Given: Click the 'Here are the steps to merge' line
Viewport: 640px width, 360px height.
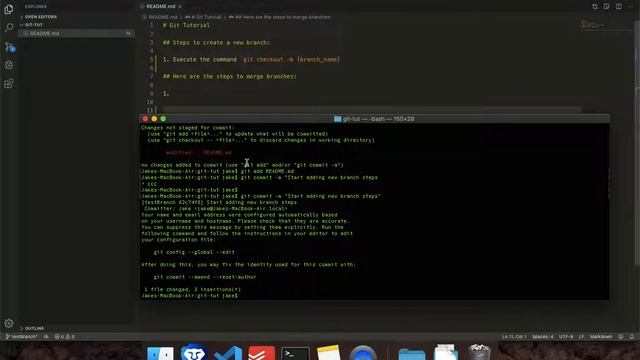Looking at the screenshot, I should 229,76.
